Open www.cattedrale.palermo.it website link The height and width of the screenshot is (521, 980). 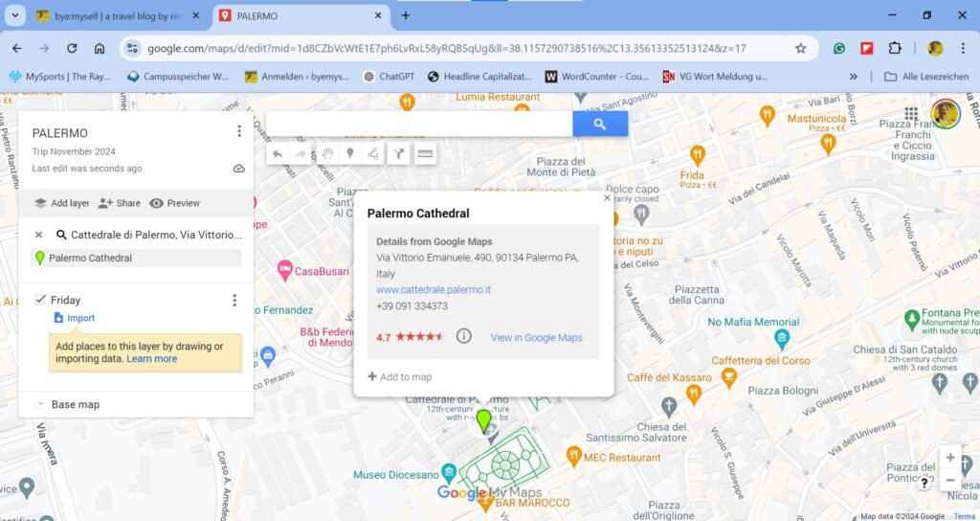pyautogui.click(x=434, y=289)
